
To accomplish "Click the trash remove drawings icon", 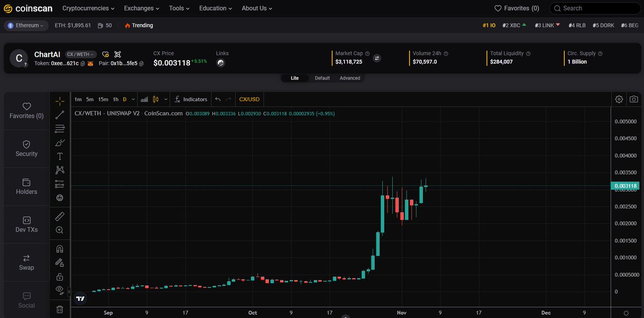I will 60,309.
